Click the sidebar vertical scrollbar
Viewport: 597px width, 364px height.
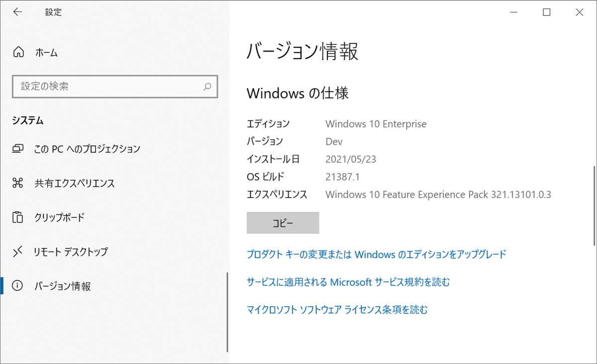click(x=227, y=312)
